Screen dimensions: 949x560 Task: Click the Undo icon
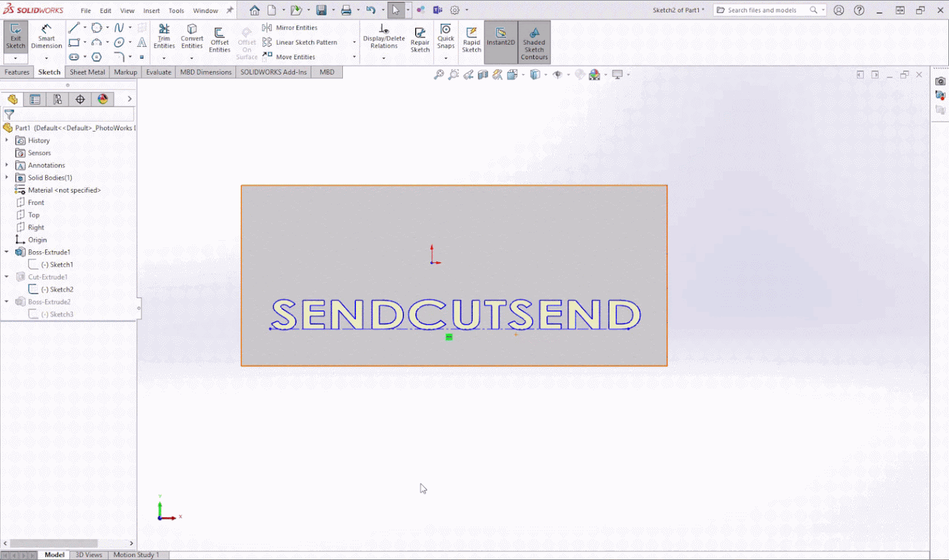point(371,10)
